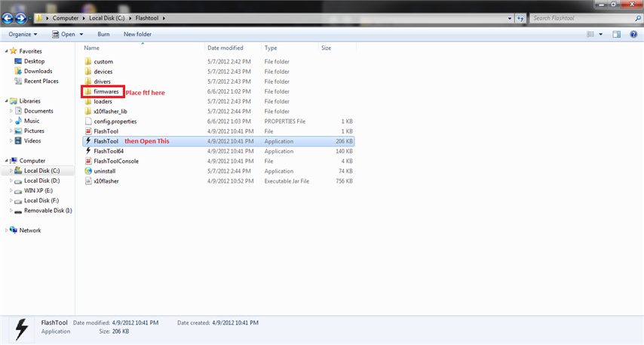Select Local Disk (F:) drive

(41, 200)
